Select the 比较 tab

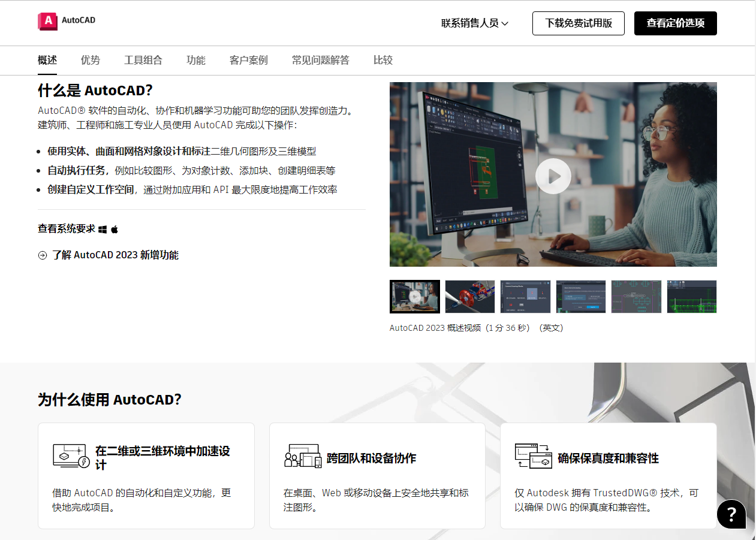coord(382,60)
